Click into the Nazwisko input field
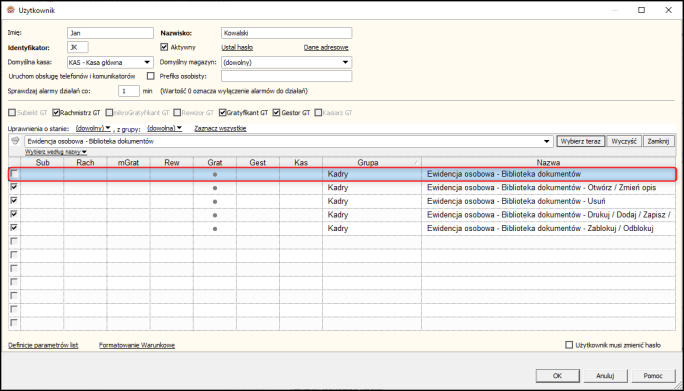Image resolution: width=684 pixels, height=391 pixels. (x=287, y=33)
